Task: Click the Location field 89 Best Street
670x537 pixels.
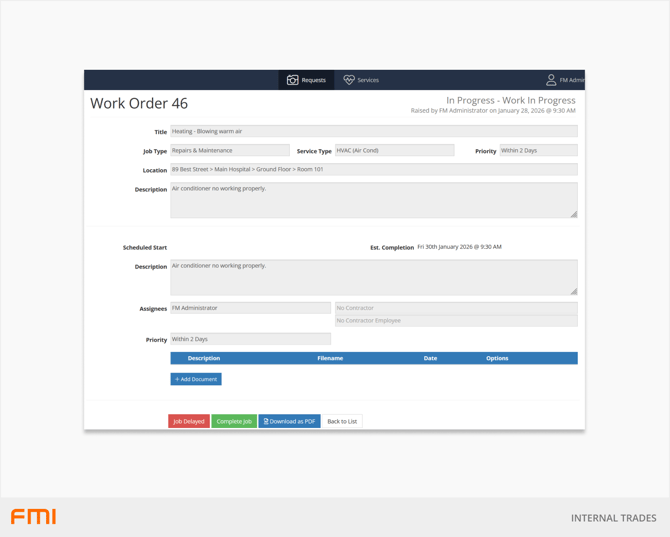Action: tap(374, 169)
